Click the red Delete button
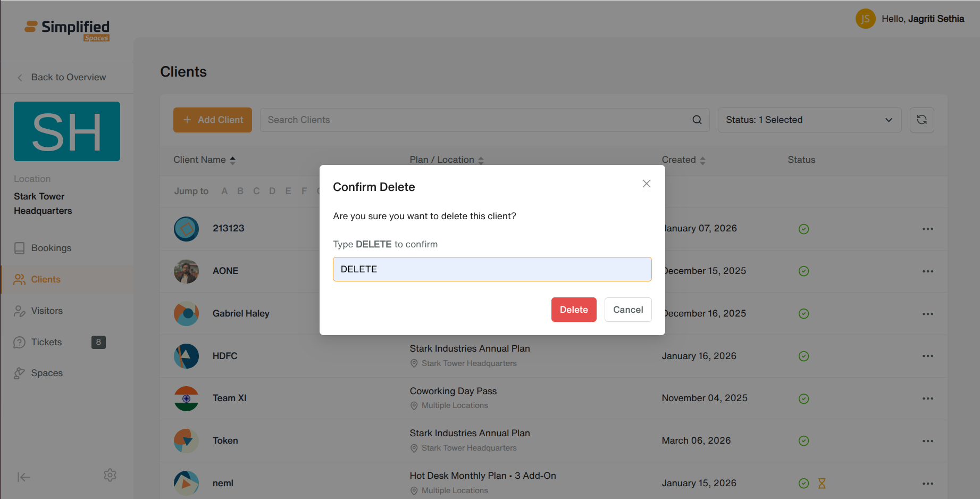This screenshot has width=980, height=499. point(574,310)
